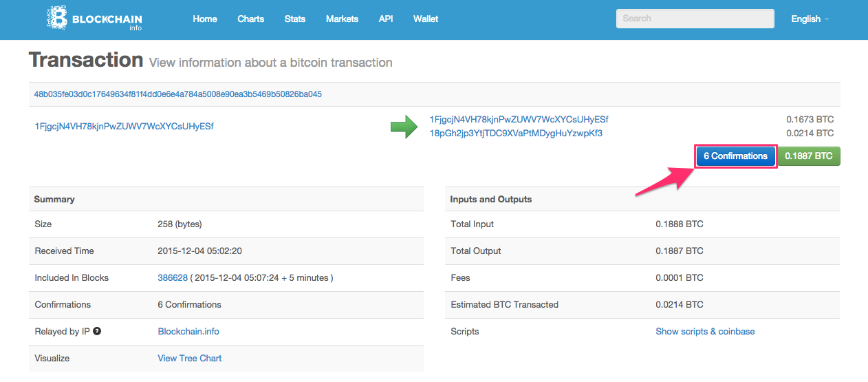The height and width of the screenshot is (382, 868).
Task: Click the blue 6 Confirmations button
Action: (x=735, y=156)
